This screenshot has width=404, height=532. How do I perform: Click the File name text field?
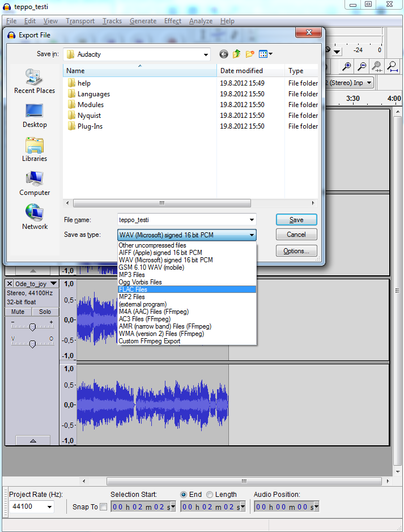pos(181,220)
